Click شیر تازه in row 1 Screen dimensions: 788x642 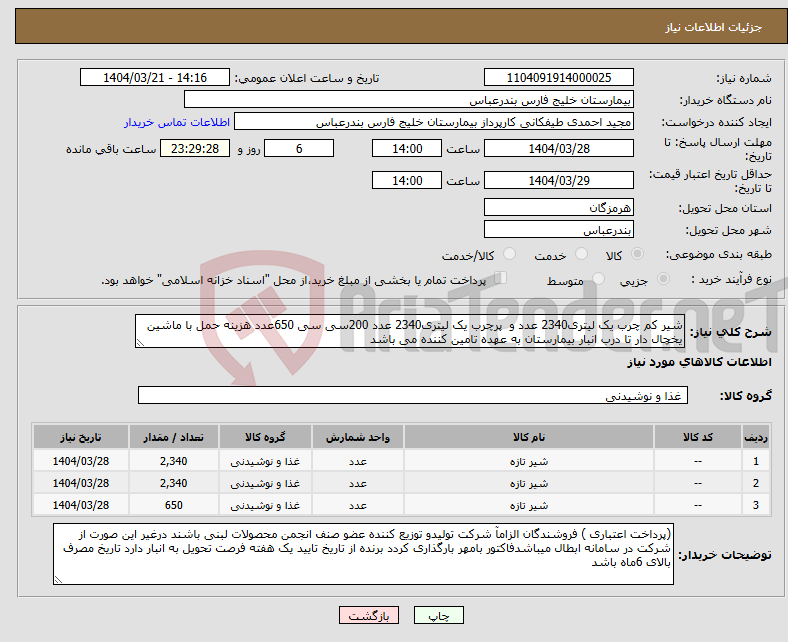pyautogui.click(x=529, y=461)
